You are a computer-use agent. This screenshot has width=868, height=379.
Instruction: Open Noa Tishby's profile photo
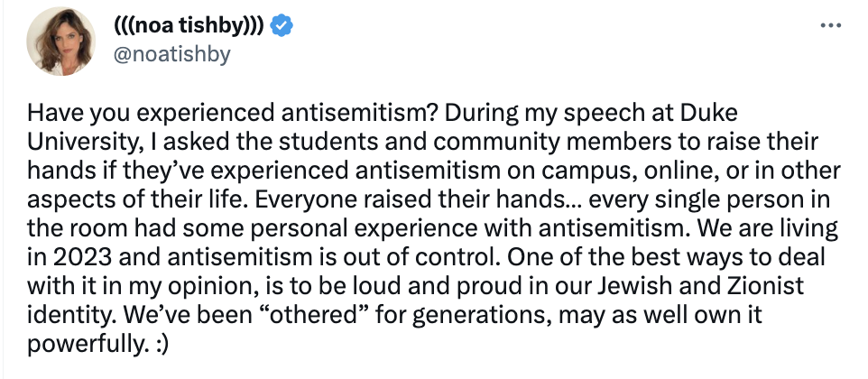coord(57,45)
